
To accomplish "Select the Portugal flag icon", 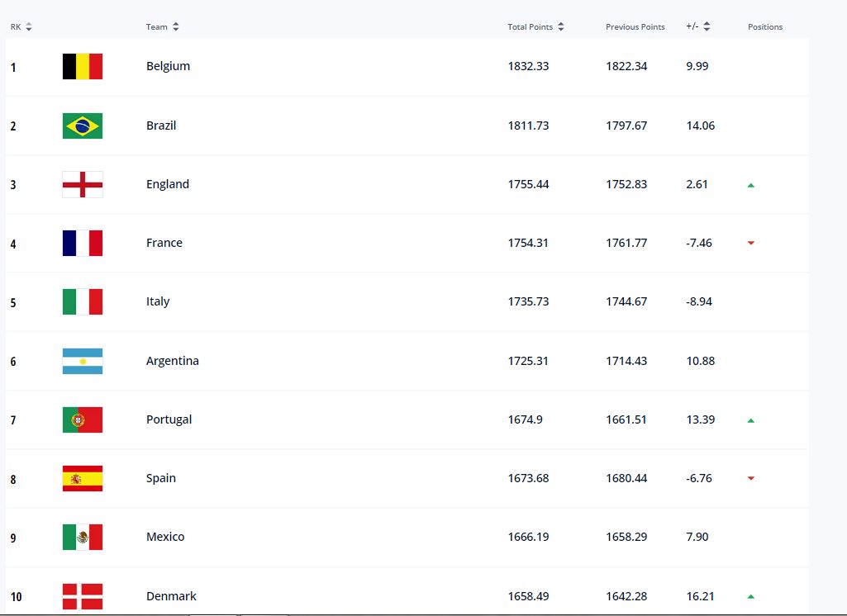I will (x=82, y=420).
